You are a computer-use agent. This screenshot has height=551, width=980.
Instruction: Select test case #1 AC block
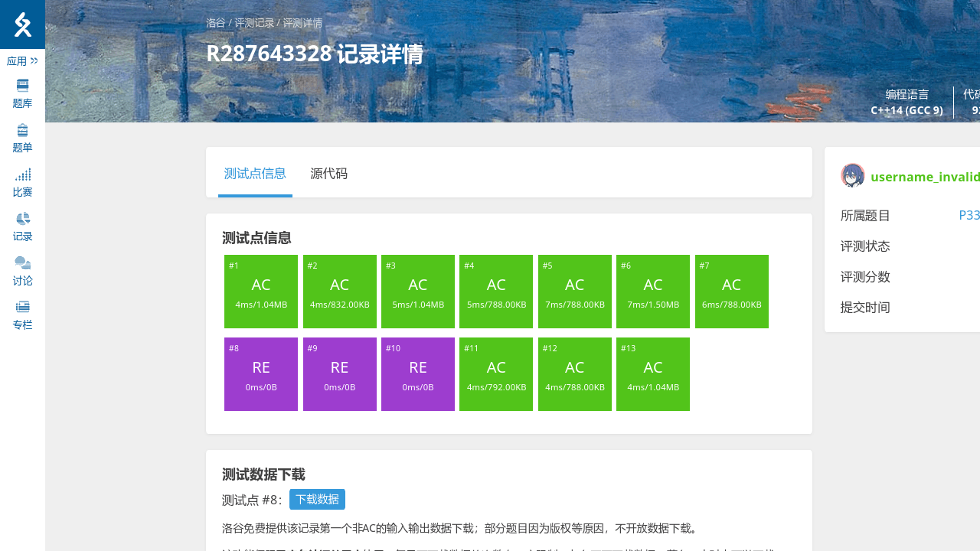pyautogui.click(x=261, y=292)
